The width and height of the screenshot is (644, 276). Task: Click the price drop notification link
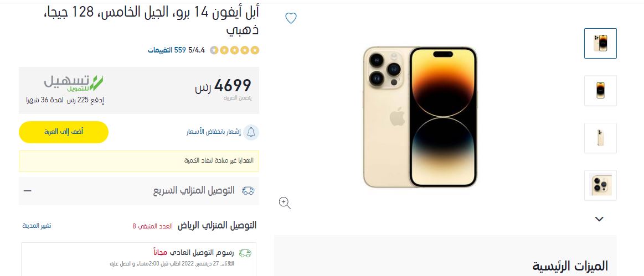point(214,132)
